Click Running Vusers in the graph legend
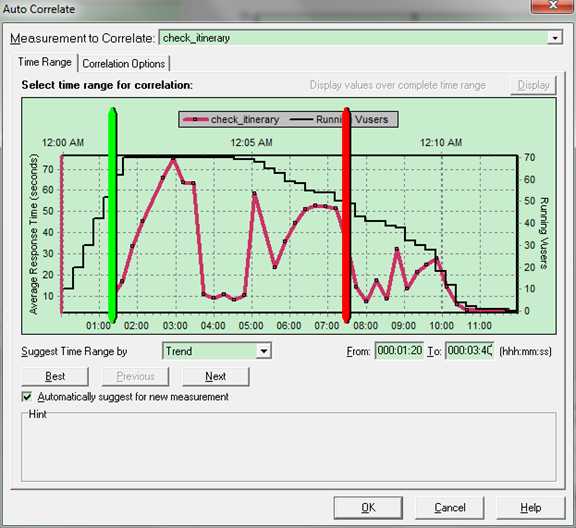This screenshot has width=576, height=528. (339, 119)
